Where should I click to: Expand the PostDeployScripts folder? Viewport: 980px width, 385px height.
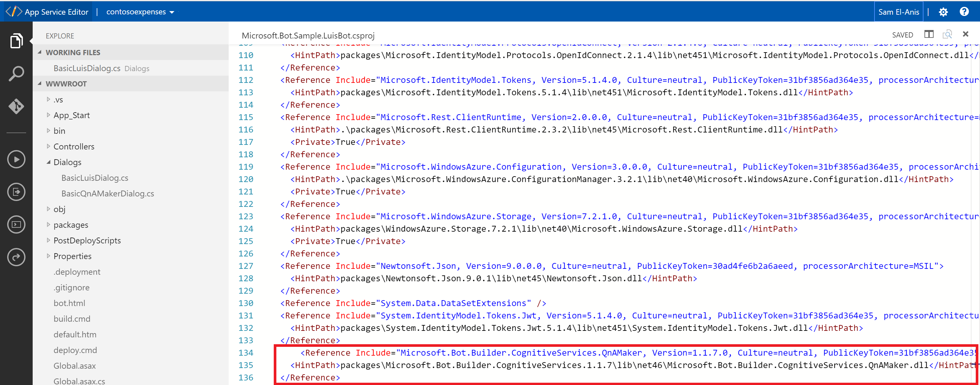(48, 240)
